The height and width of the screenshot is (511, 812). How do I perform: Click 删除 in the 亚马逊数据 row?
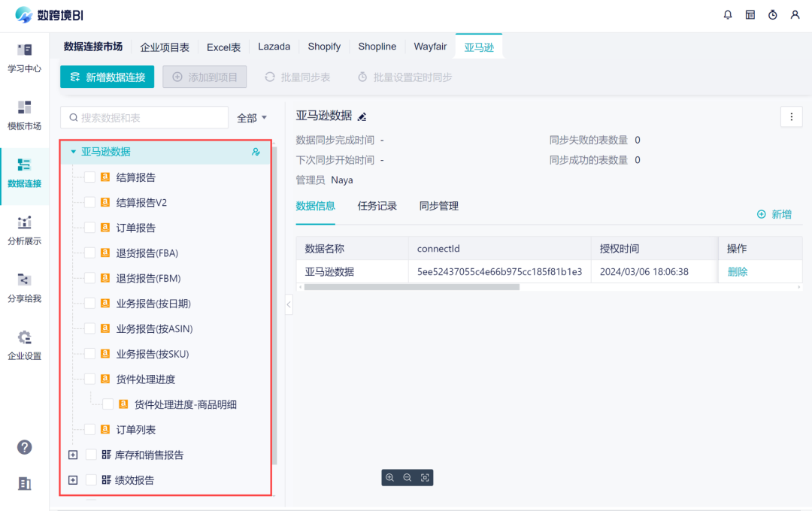(x=738, y=272)
